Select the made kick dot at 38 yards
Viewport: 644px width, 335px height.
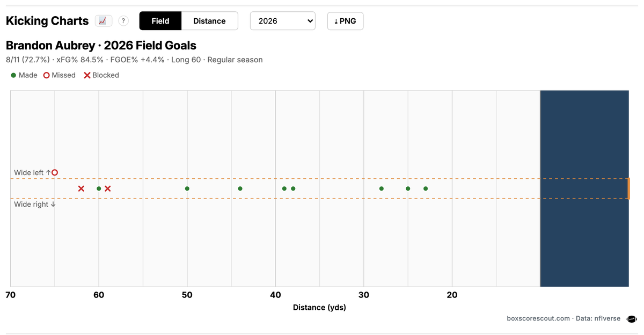(x=293, y=188)
